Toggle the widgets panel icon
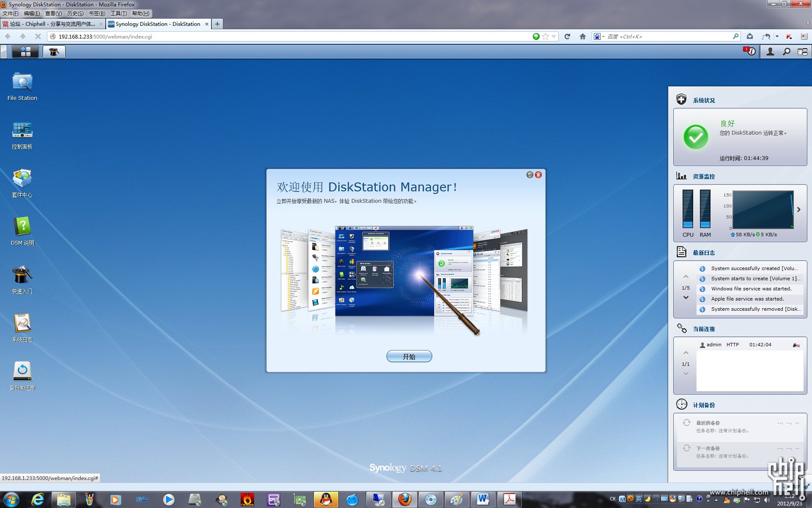The height and width of the screenshot is (508, 812). [802, 52]
